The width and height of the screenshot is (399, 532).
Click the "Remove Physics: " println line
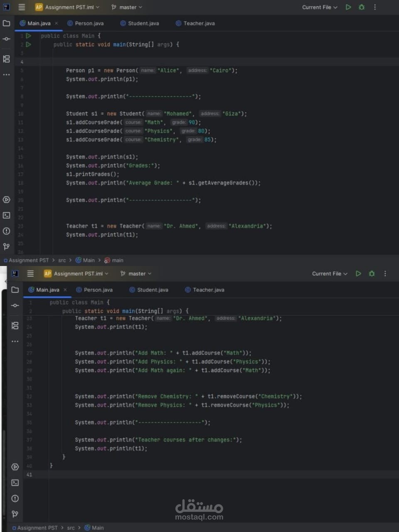pos(182,405)
